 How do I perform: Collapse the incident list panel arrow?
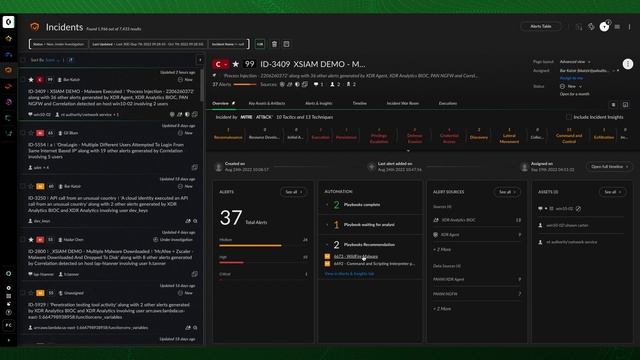click(x=200, y=60)
